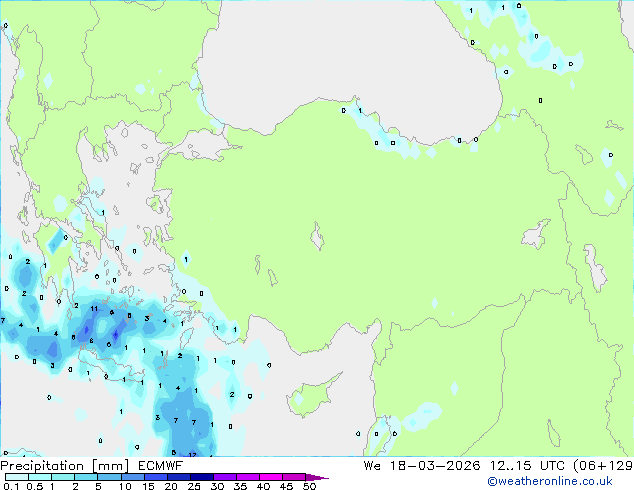Click the 45–50 mm legend swatch
Image resolution: width=634 pixels, height=490 pixels.
pos(294,477)
